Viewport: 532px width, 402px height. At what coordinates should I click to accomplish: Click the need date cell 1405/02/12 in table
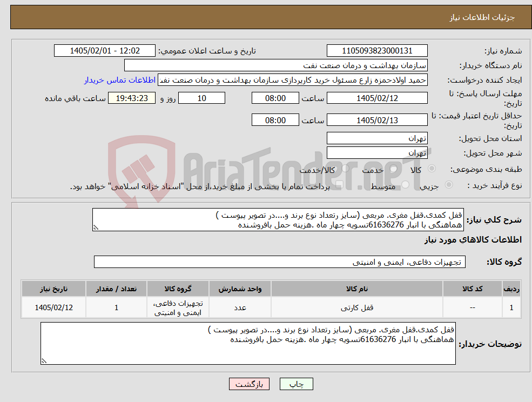click(53, 307)
